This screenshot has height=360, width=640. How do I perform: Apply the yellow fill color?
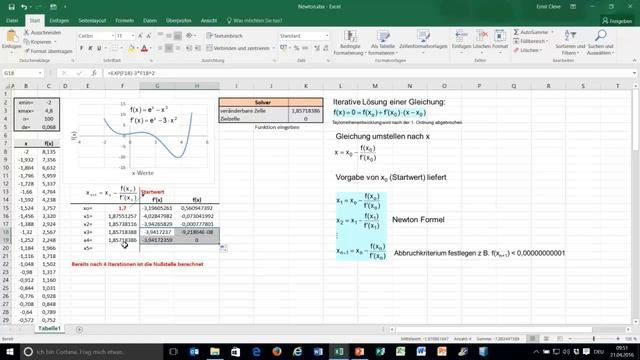pos(131,49)
